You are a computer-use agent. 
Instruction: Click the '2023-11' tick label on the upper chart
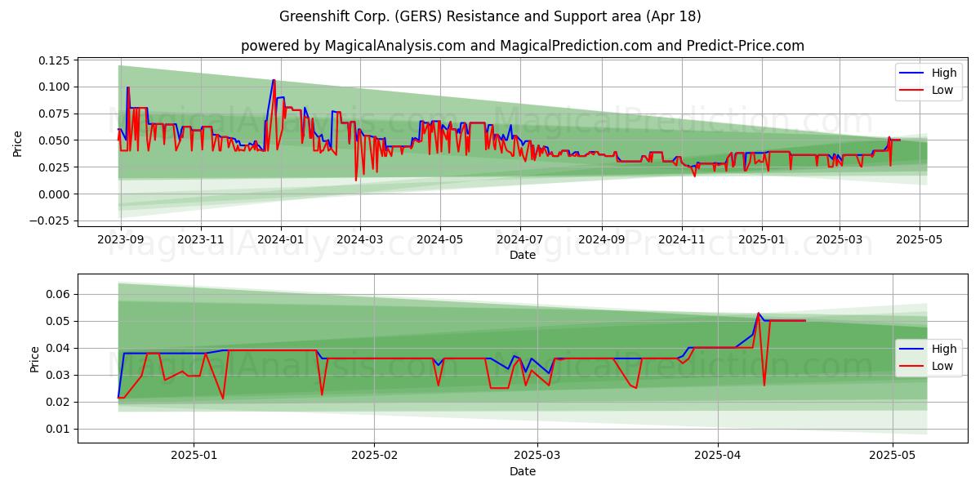(x=201, y=240)
